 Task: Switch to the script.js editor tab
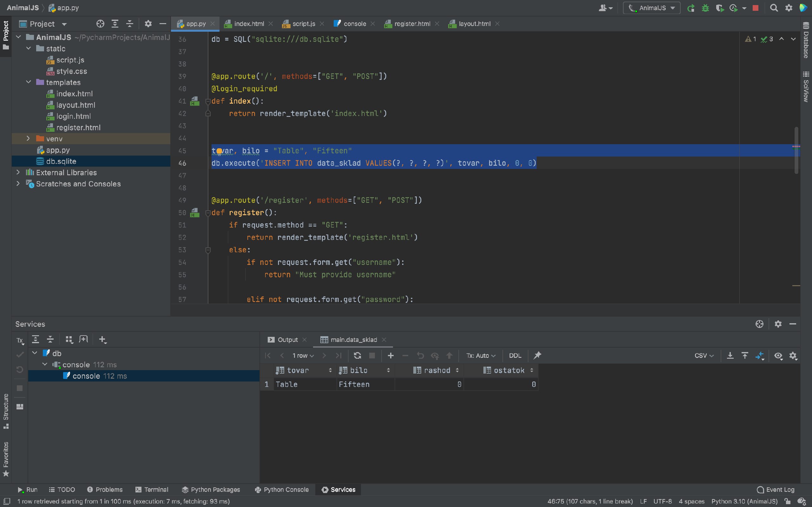click(x=303, y=24)
